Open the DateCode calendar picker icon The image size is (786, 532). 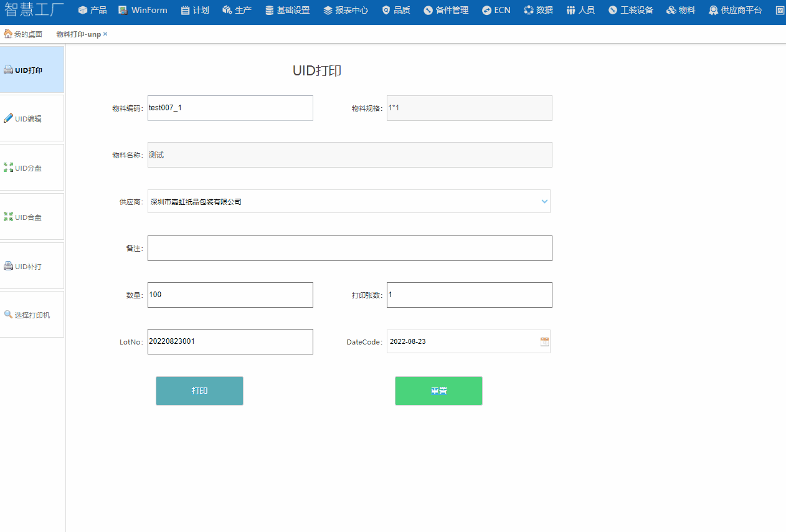pyautogui.click(x=544, y=341)
